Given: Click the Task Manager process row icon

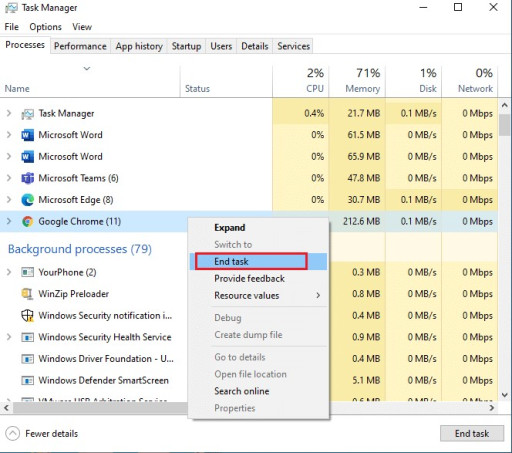Looking at the screenshot, I should (x=27, y=114).
